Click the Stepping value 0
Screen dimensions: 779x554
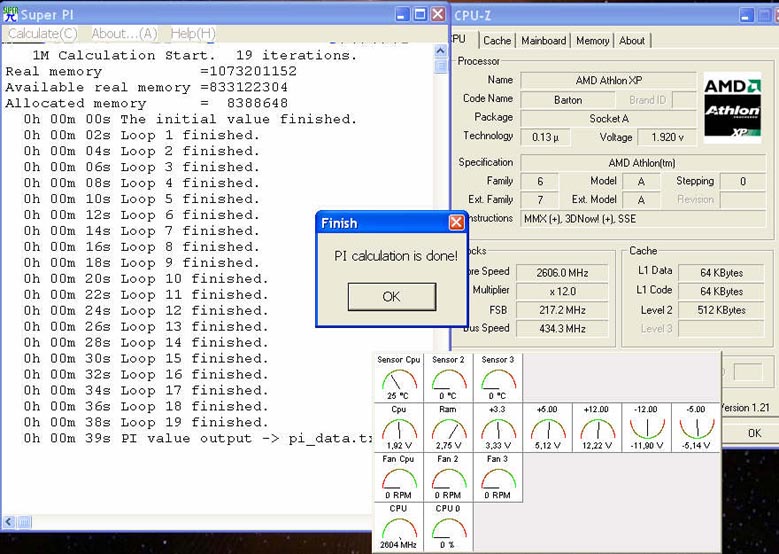[743, 181]
